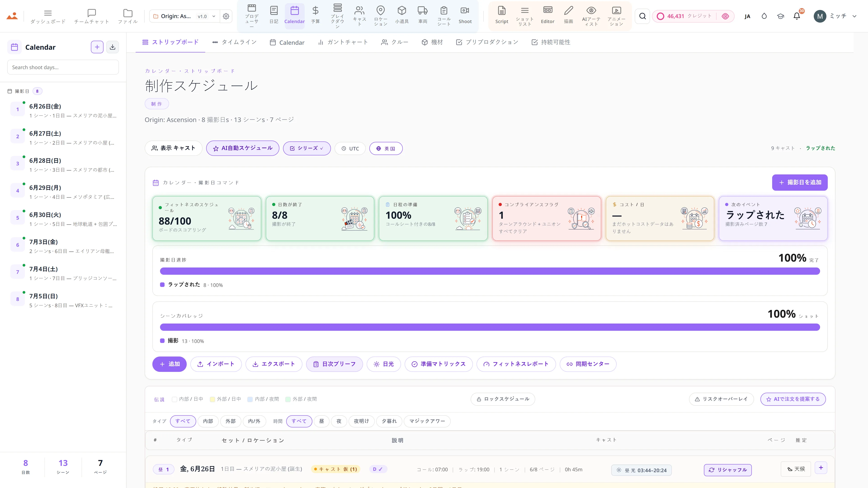Image resolution: width=868 pixels, height=488 pixels.
Task: Click the droplet theme icon
Action: (x=764, y=16)
